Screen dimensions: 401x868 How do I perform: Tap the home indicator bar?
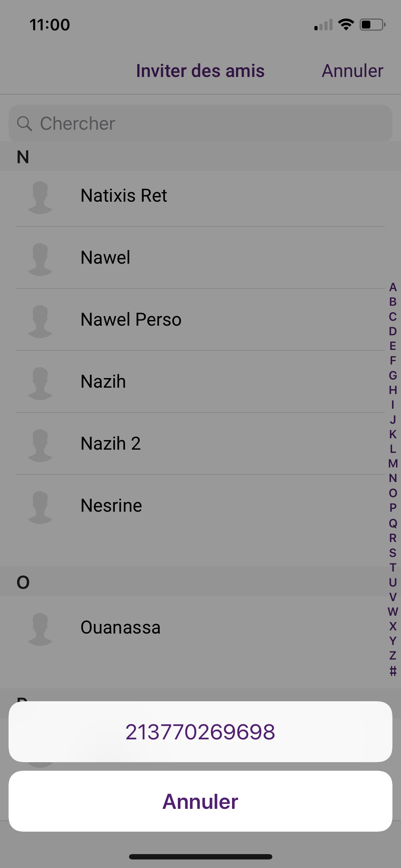click(x=200, y=857)
